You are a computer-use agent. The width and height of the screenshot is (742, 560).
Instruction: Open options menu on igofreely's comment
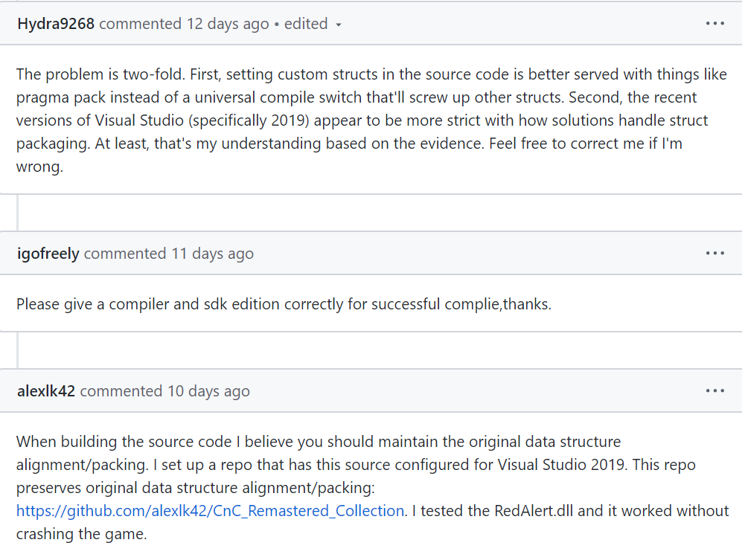(x=714, y=254)
